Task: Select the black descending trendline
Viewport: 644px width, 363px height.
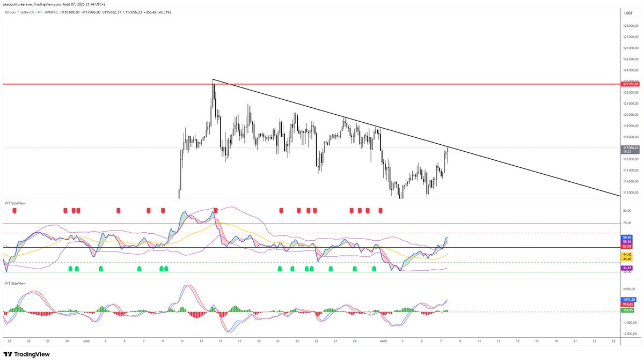Action: [x=416, y=137]
